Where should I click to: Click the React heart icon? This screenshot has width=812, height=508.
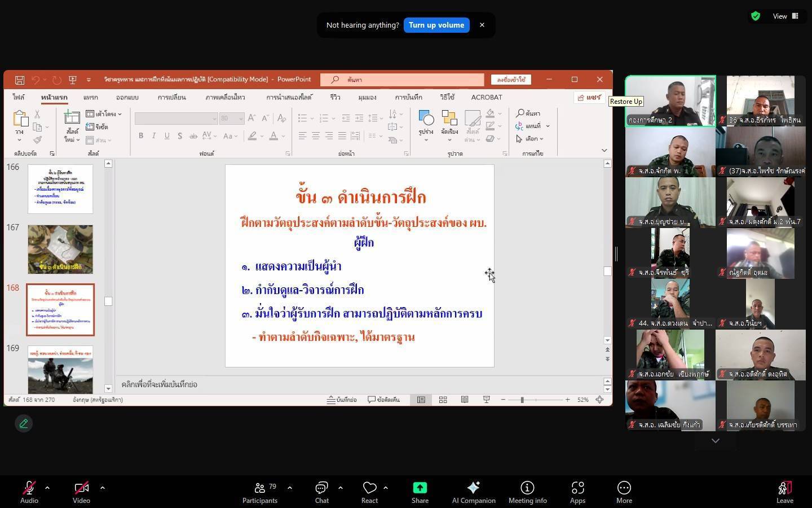click(x=369, y=488)
